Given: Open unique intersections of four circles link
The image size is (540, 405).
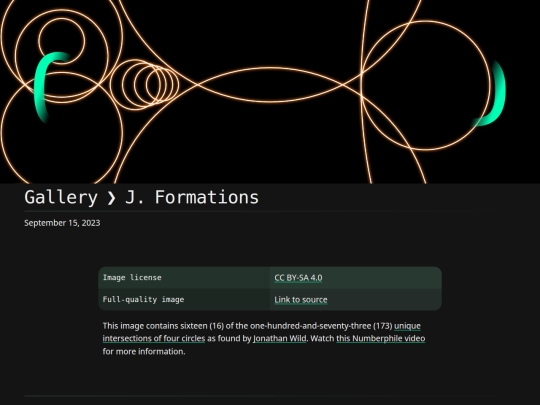Looking at the screenshot, I should coord(154,339).
